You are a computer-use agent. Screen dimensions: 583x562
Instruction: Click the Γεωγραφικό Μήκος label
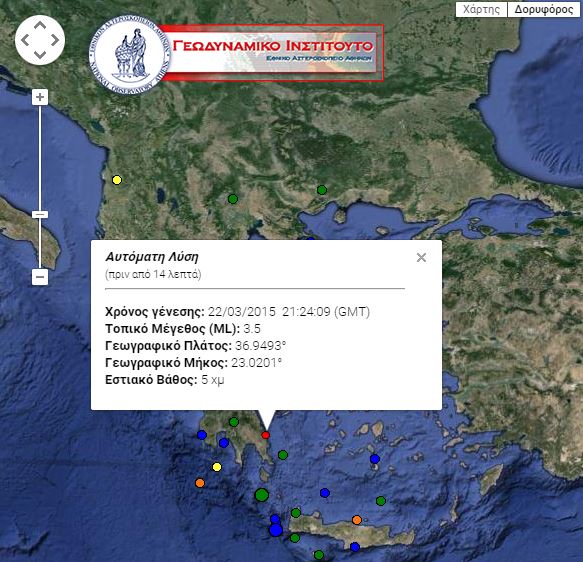(x=167, y=362)
